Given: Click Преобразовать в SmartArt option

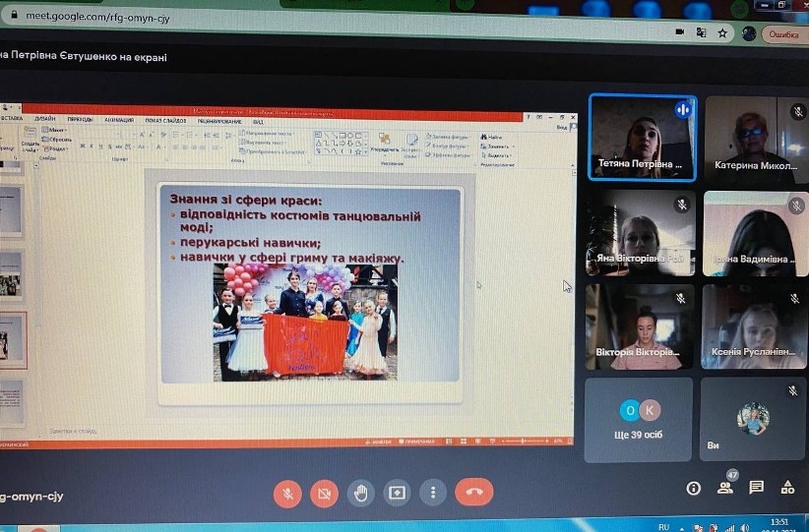Looking at the screenshot, I should (274, 151).
